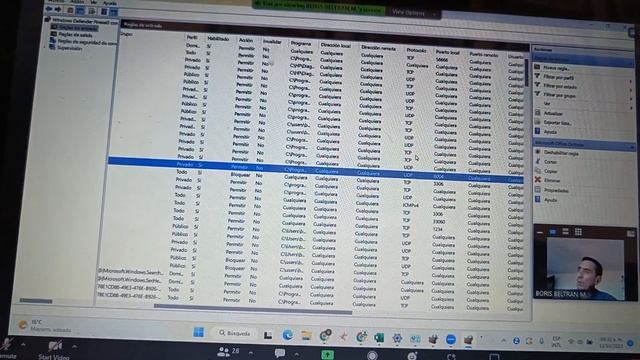
Task: Click the rules list horizontal scrollbar
Action: click(x=253, y=309)
